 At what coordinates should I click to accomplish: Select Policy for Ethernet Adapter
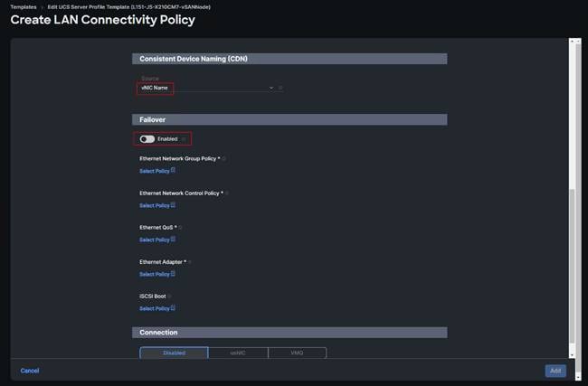154,274
